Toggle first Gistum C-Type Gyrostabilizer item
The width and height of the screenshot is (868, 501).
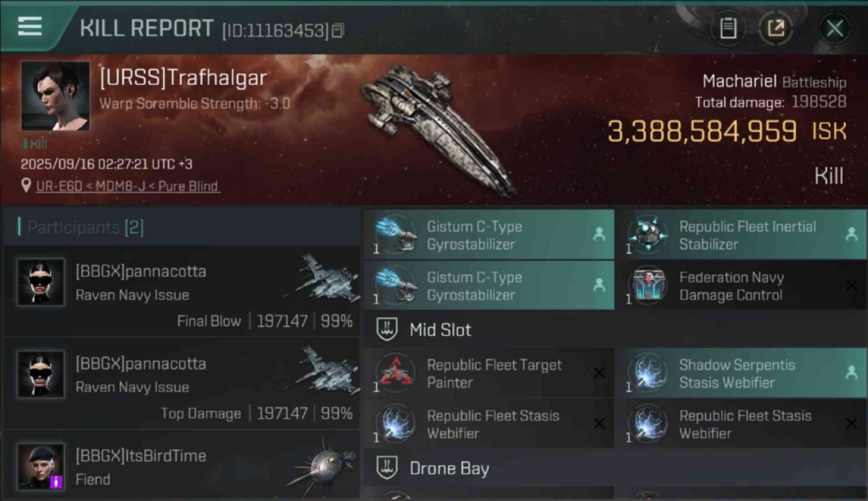click(x=489, y=234)
